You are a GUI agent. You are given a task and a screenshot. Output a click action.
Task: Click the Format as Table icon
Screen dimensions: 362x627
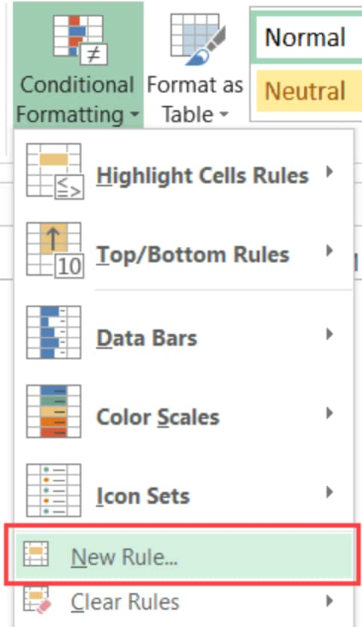198,39
